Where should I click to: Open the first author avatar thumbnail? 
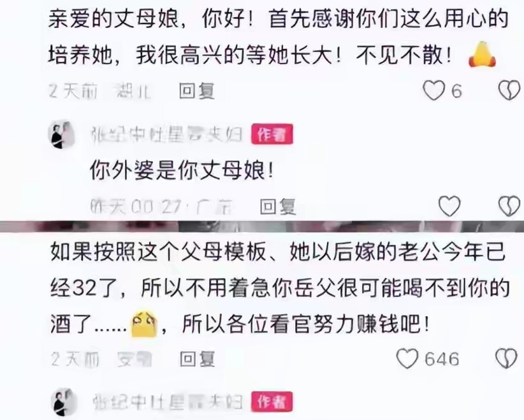pyautogui.click(x=62, y=134)
